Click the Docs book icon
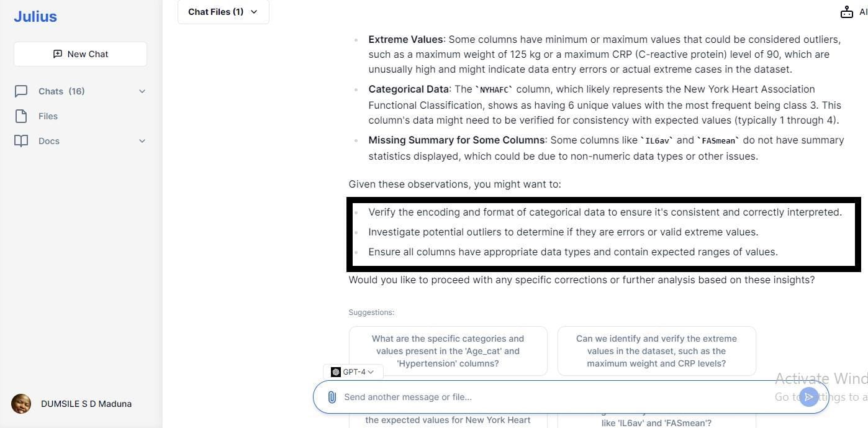The height and width of the screenshot is (428, 868). [x=21, y=141]
